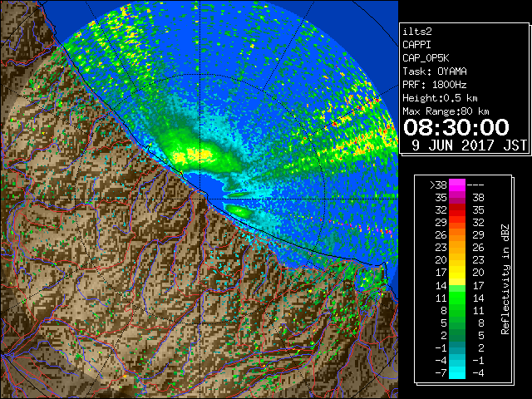Click the 'Max Range:80 km' line
This screenshot has width=532, height=399.
coord(446,111)
